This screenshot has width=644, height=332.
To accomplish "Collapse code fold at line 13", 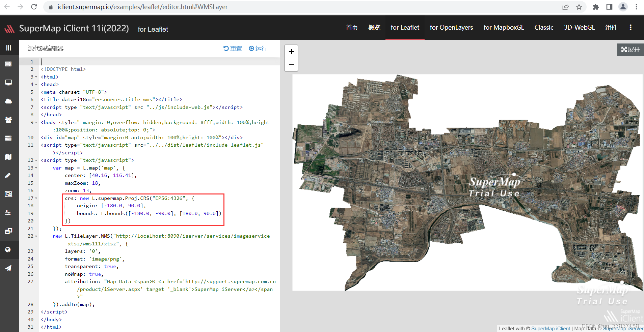I will coord(36,168).
